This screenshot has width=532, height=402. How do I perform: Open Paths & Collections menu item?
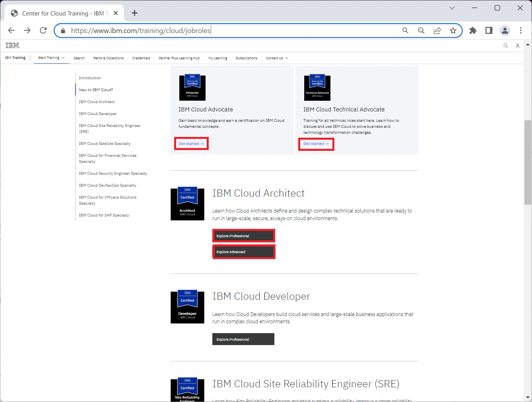click(109, 58)
